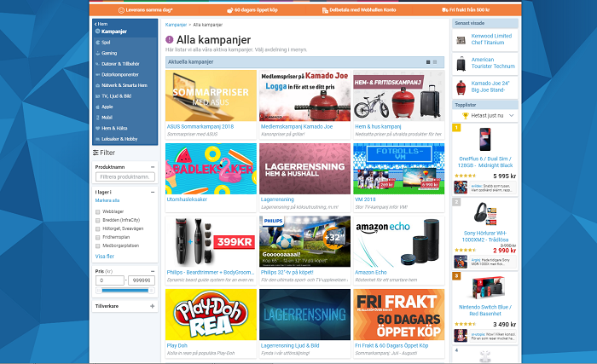Click the Hem & Hälsa heart icon
Viewport: 597px width, 364px height.
(x=96, y=128)
